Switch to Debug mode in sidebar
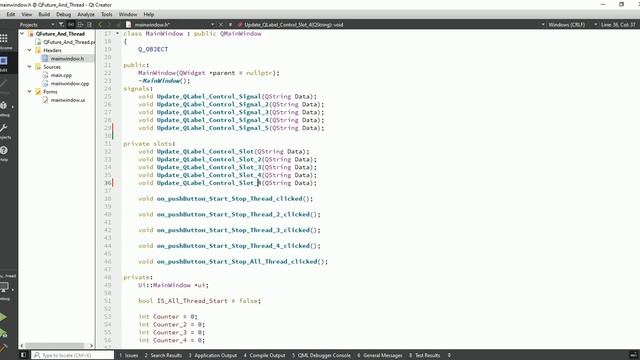 [x=4, y=108]
